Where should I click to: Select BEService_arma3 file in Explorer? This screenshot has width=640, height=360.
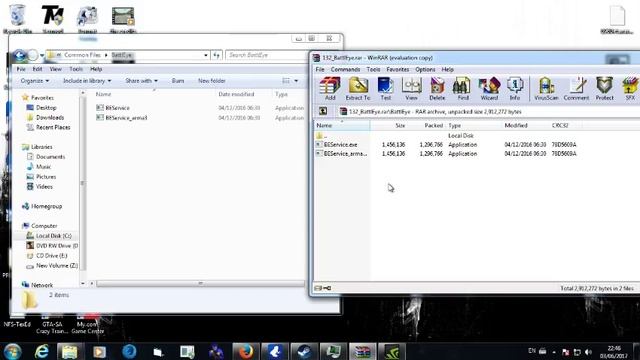(122, 118)
